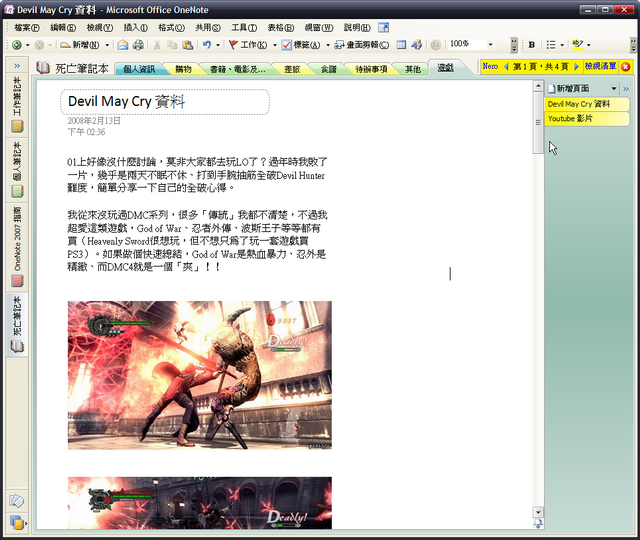Click the research globe icon in toolbar

click(x=417, y=45)
